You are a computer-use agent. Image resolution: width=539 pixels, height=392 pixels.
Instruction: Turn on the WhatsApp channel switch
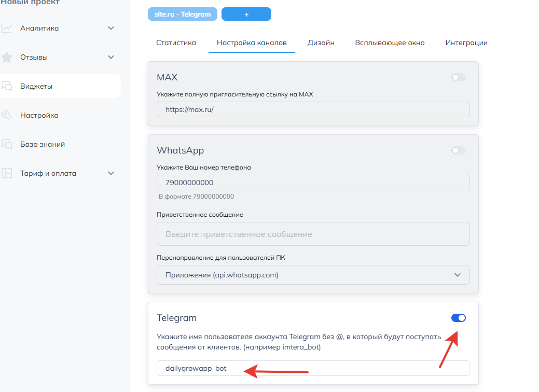pyautogui.click(x=459, y=150)
